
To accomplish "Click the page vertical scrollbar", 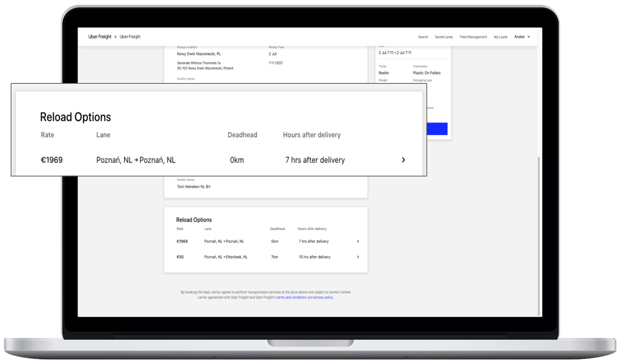I will point(539,236).
